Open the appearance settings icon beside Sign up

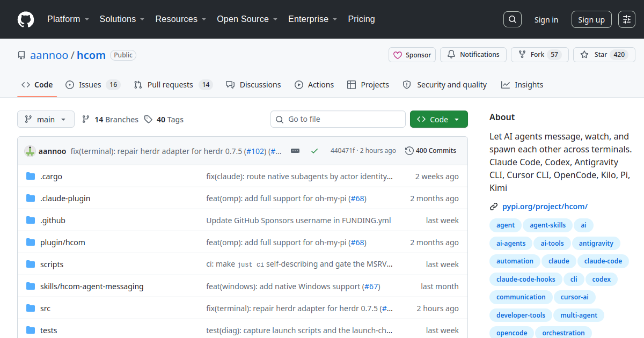point(627,19)
